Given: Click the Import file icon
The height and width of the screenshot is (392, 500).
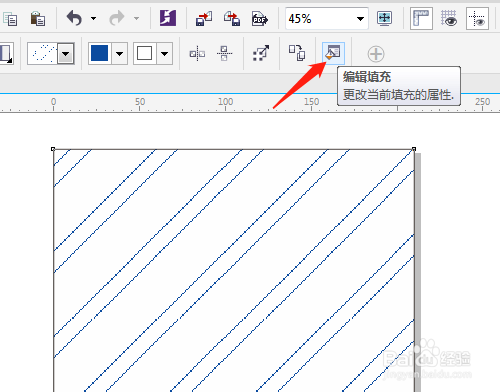Looking at the screenshot, I should (204, 18).
